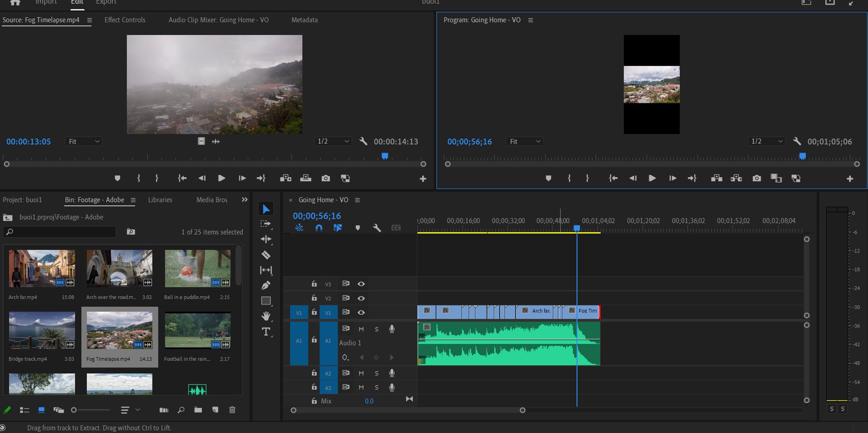Expand hidden project panel tabs chevron
868x433 pixels.
click(x=245, y=200)
